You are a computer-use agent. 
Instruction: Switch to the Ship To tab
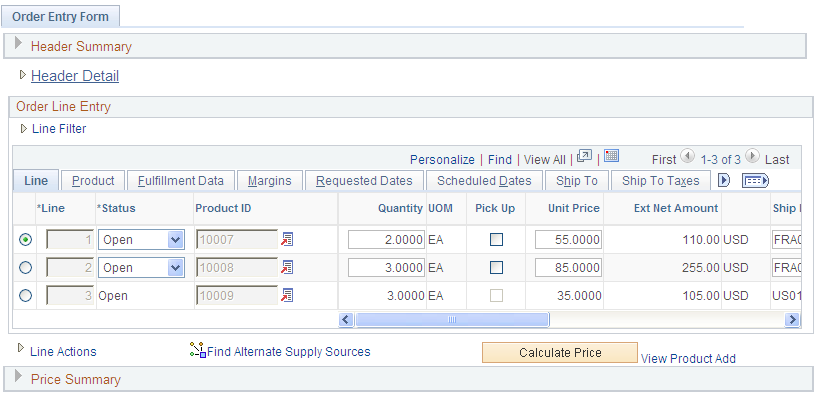click(x=577, y=180)
